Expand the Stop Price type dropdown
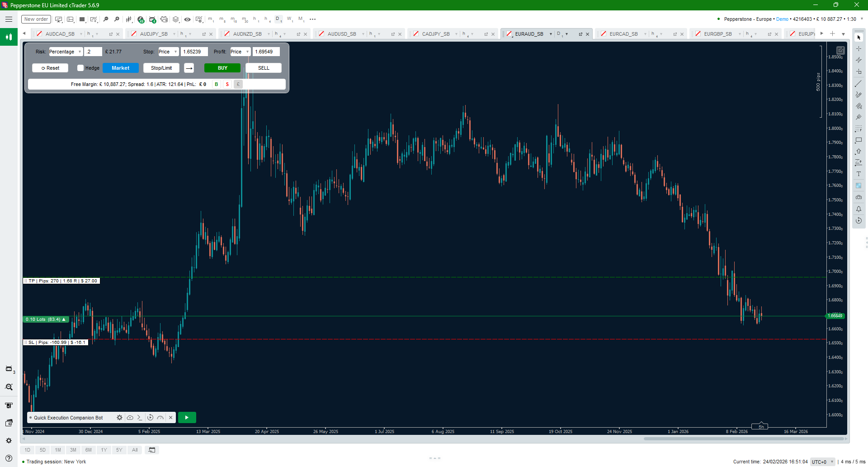The width and height of the screenshot is (868, 467). pyautogui.click(x=168, y=52)
